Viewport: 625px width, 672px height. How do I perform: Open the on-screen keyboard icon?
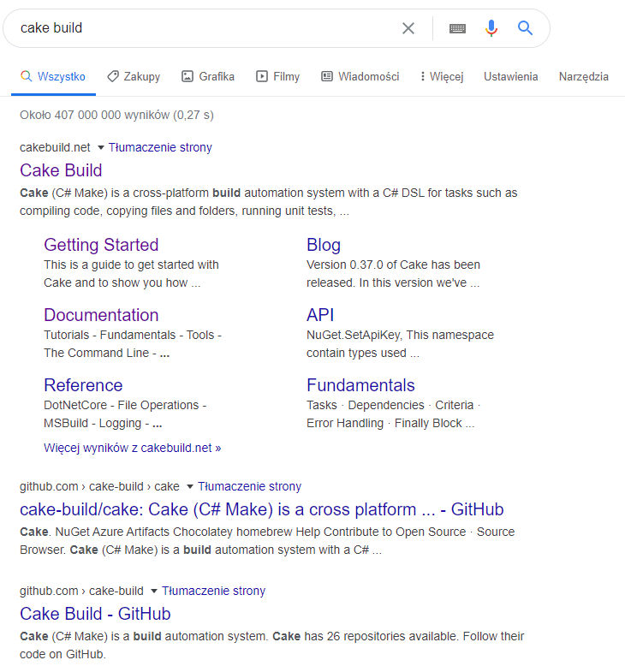tap(457, 28)
